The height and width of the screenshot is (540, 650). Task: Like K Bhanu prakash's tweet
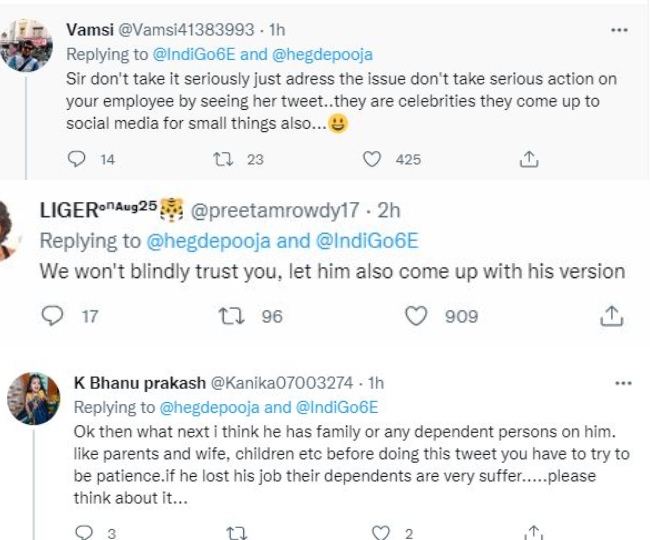(380, 532)
